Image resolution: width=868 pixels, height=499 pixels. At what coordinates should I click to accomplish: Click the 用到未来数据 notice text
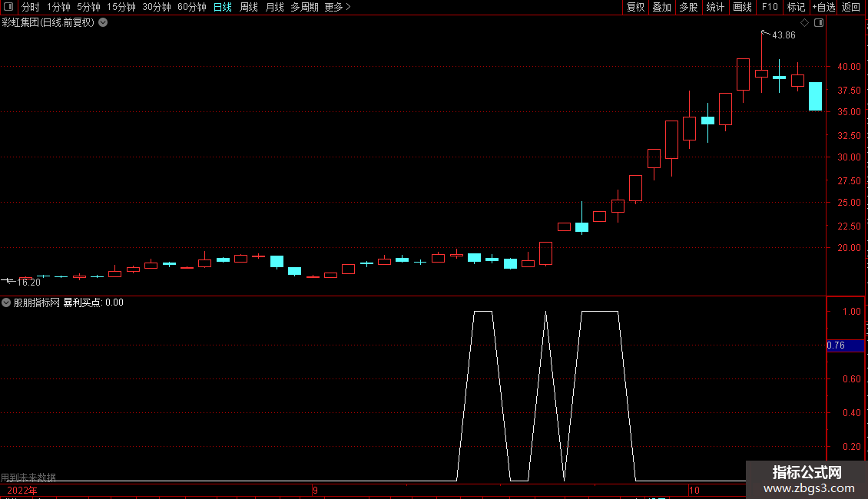[x=28, y=478]
